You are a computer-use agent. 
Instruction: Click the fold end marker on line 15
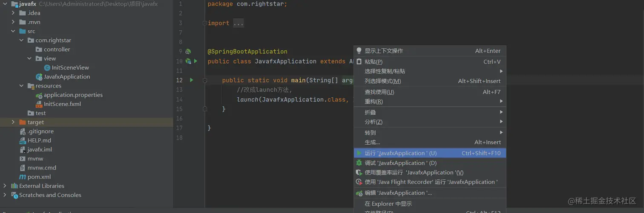tap(205, 109)
